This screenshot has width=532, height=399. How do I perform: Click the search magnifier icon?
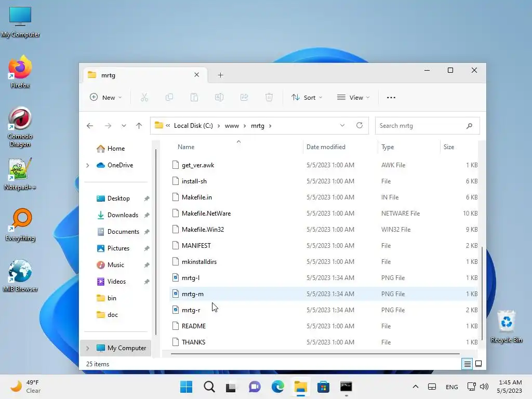(469, 126)
